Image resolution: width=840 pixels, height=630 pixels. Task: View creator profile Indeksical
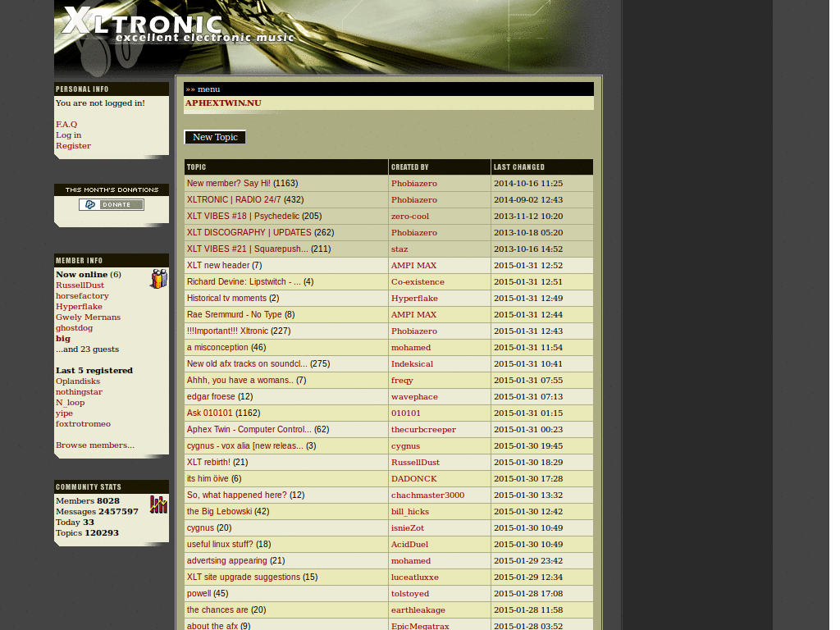[x=412, y=363]
